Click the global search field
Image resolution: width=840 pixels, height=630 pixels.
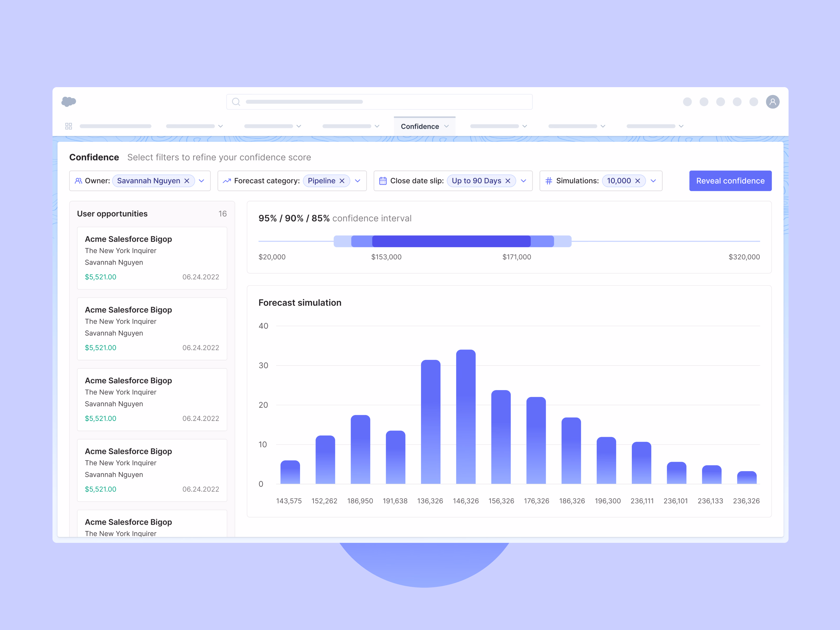[379, 102]
